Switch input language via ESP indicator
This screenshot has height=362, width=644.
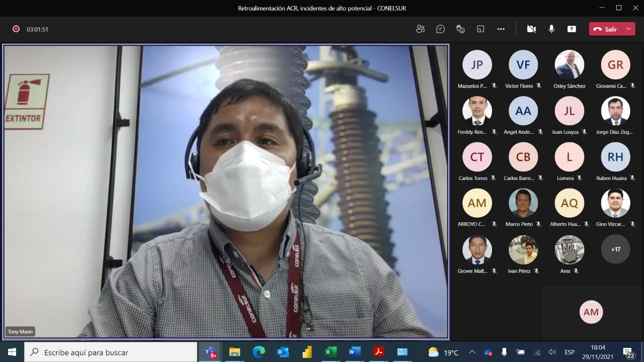[570, 352]
